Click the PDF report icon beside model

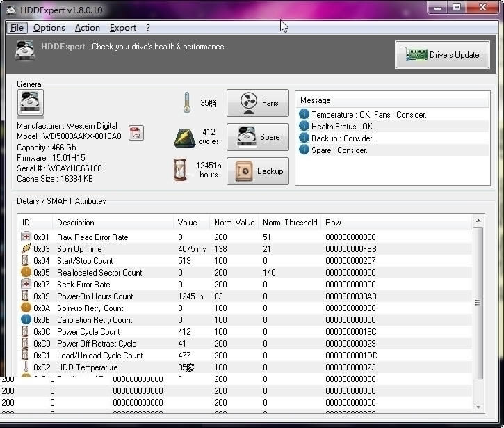pos(136,134)
